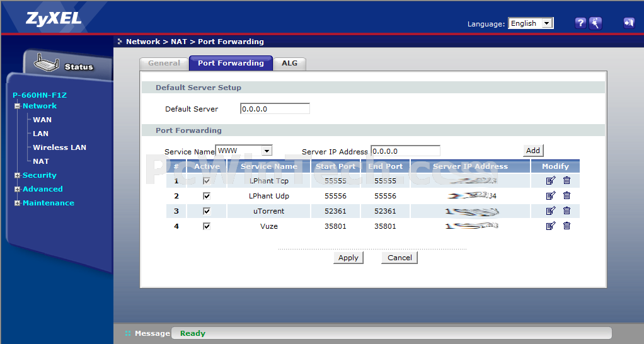Expand the Maintenance tree node

click(17, 204)
